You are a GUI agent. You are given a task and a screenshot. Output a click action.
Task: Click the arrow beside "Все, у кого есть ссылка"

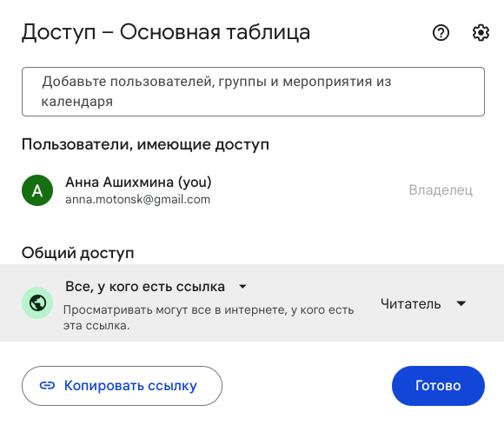243,287
